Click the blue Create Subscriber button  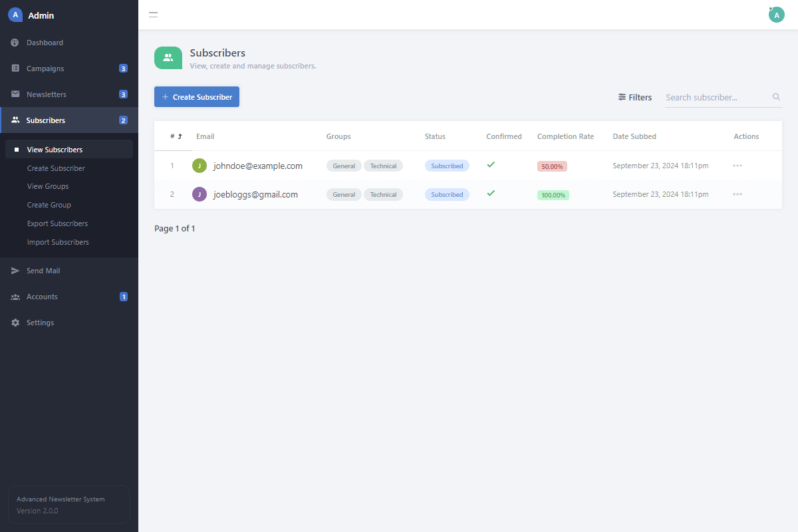tap(197, 97)
